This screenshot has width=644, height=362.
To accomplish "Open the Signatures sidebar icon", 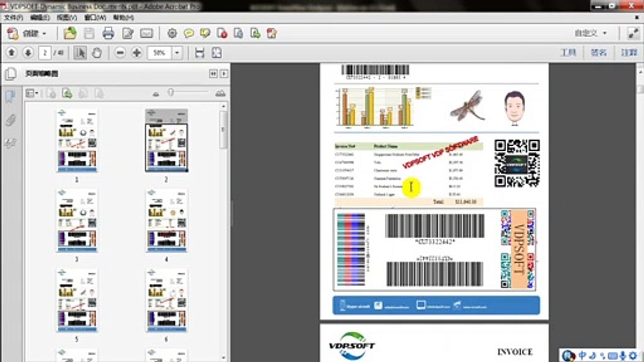I will click(x=10, y=143).
